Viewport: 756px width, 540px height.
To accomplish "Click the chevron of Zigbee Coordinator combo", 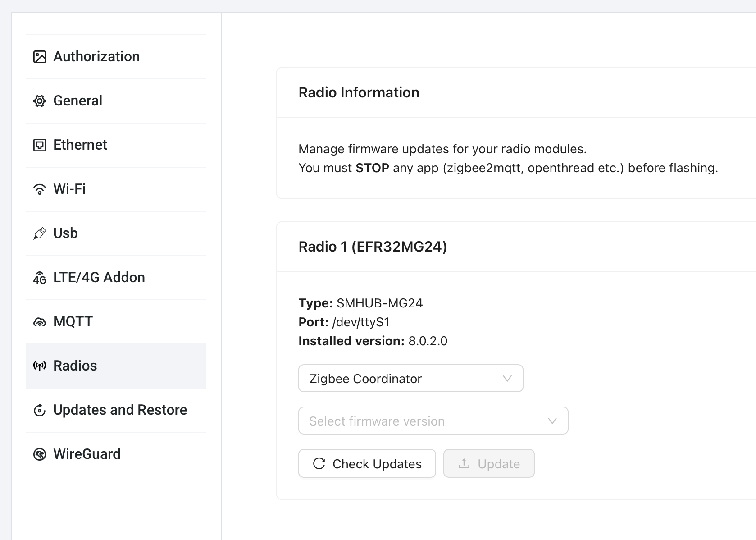I will click(507, 379).
